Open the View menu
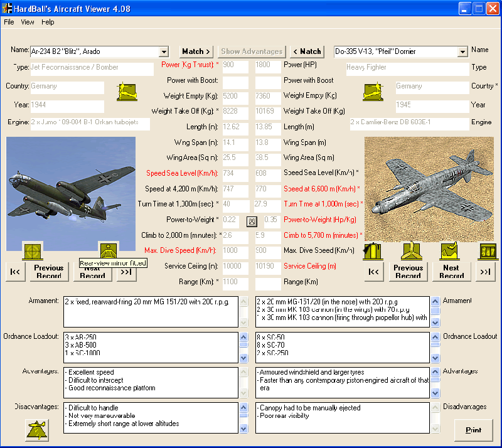Image resolution: width=502 pixels, height=448 pixels. 28,22
